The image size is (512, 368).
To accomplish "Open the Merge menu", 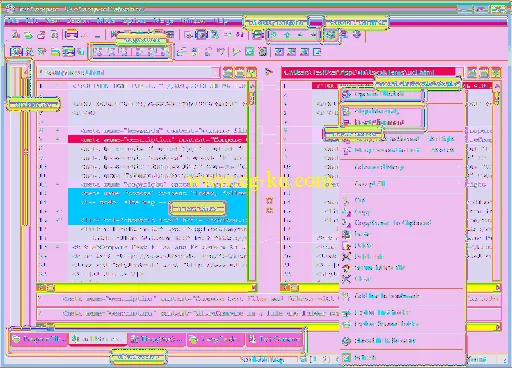I will tap(163, 21).
